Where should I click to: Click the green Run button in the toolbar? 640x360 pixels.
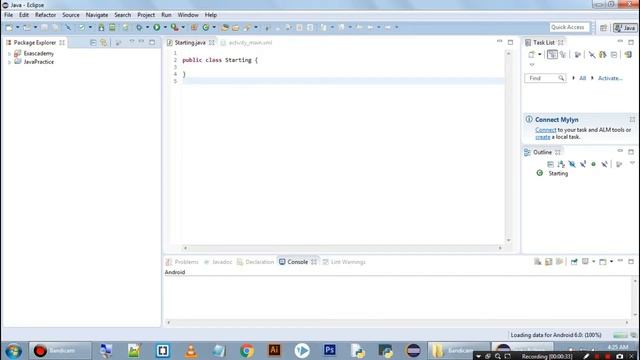[x=157, y=27]
